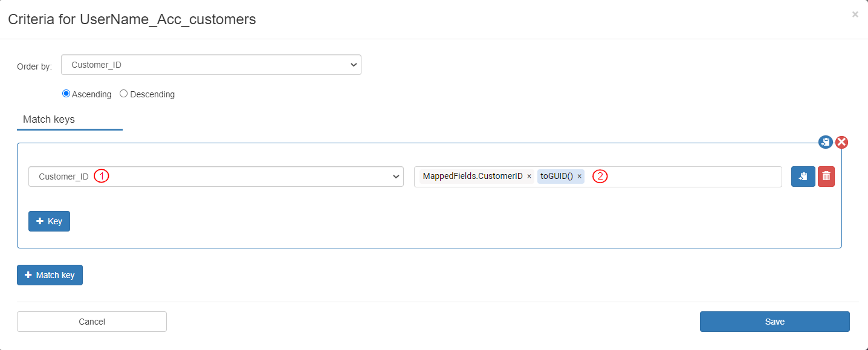868x350 pixels.
Task: Add a new match key with + Match key
Action: (x=50, y=275)
